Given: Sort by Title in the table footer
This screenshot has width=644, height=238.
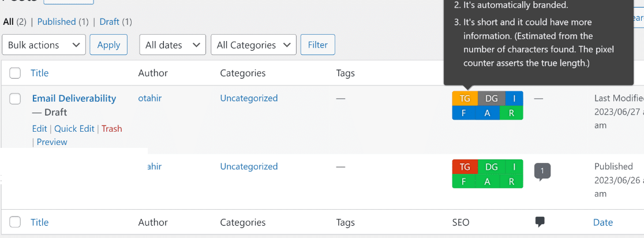Looking at the screenshot, I should (x=39, y=222).
